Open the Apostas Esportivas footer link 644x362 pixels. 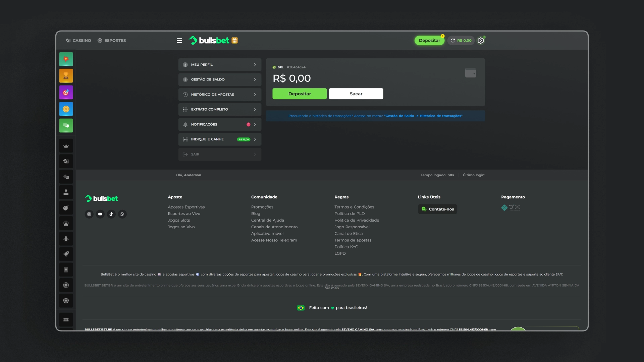pos(186,207)
